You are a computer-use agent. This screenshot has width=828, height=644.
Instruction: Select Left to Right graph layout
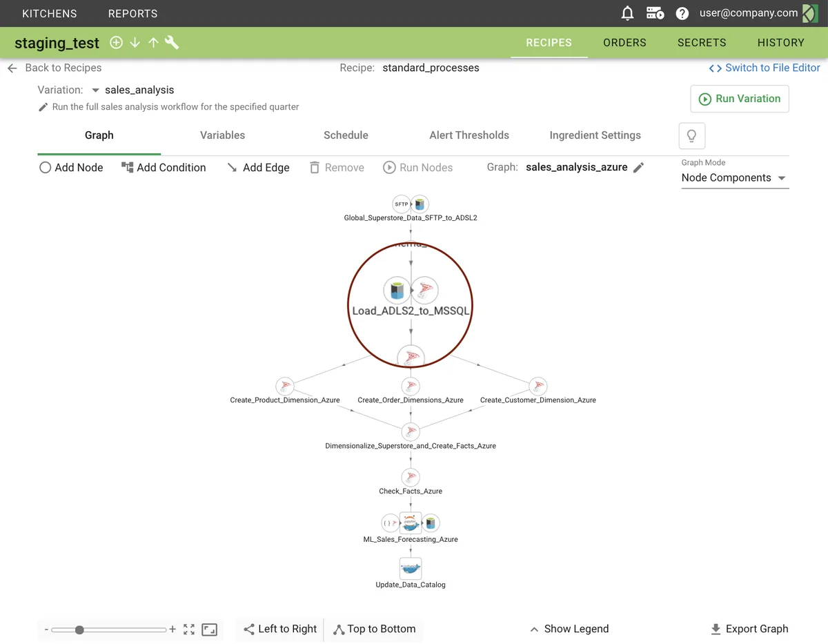tap(280, 629)
